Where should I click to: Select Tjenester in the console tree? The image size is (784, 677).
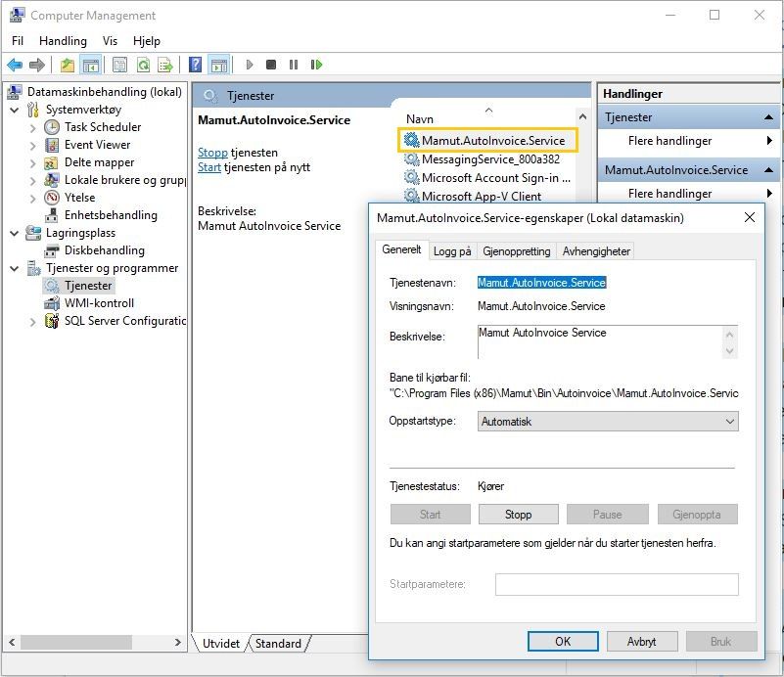[x=88, y=286]
